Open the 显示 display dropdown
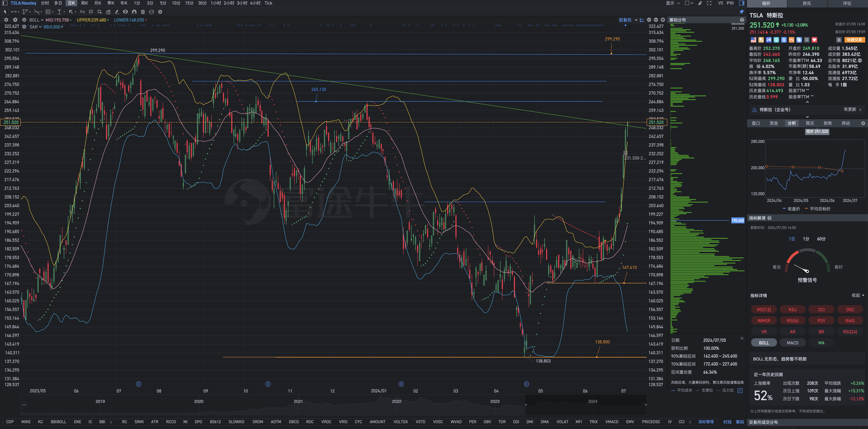 coord(673,3)
